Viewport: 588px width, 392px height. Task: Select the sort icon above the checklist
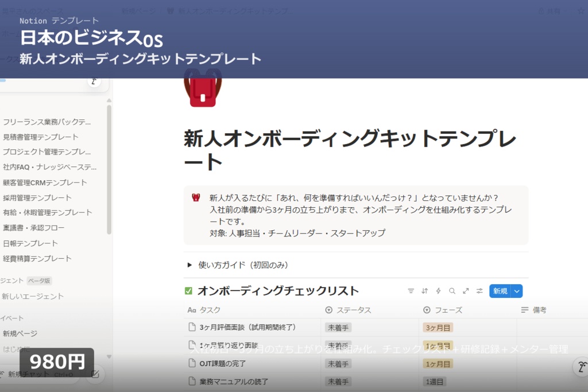click(424, 291)
